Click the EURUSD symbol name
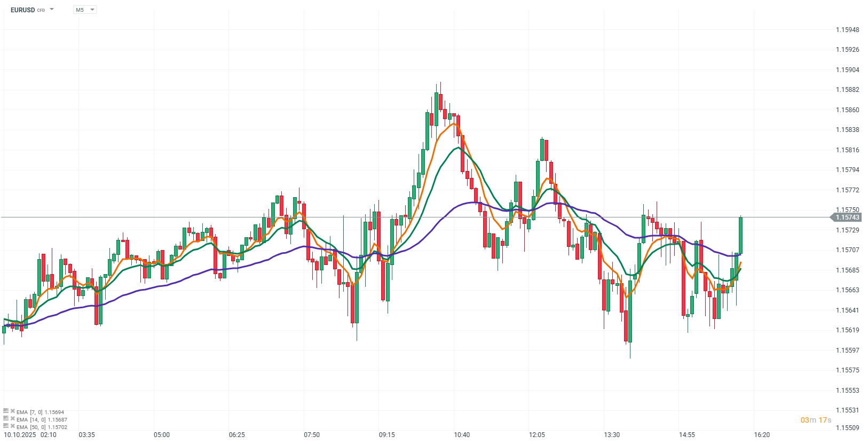Screen dimensions: 868x444 (x=22, y=10)
